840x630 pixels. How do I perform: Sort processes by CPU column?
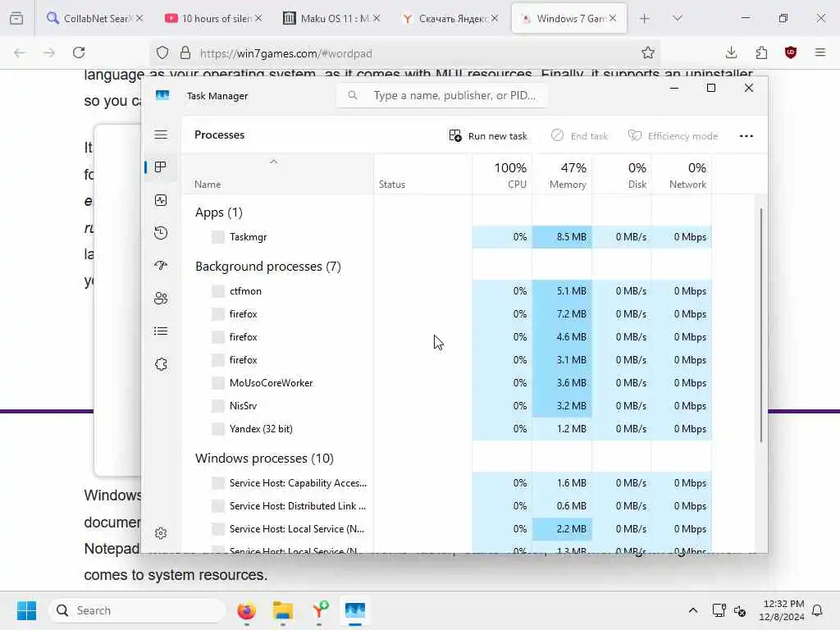503,176
